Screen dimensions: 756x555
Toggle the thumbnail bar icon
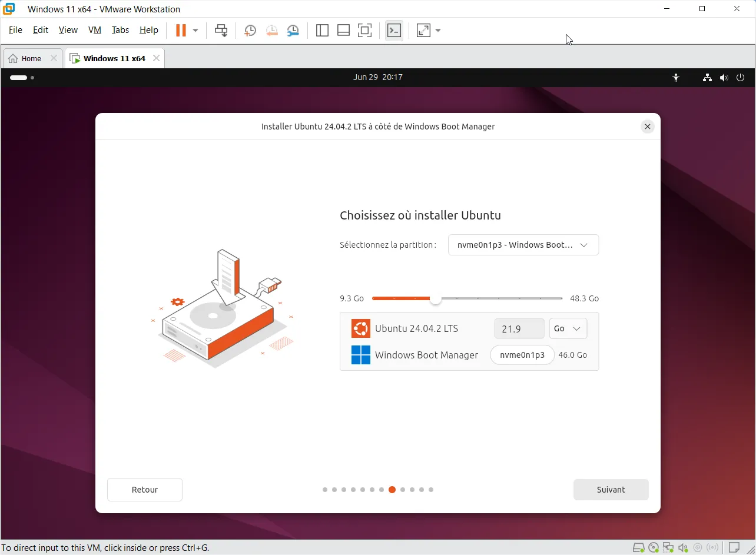tap(343, 31)
